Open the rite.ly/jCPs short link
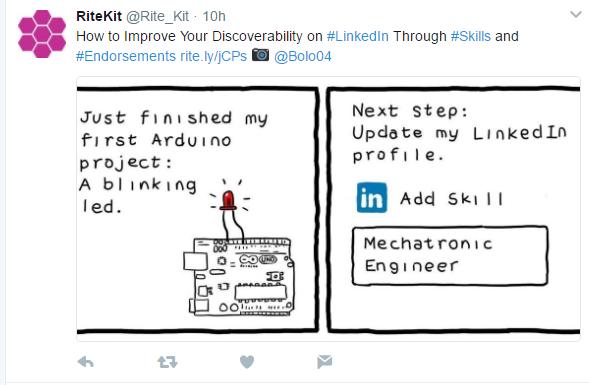The height and width of the screenshot is (385, 589). pyautogui.click(x=213, y=56)
